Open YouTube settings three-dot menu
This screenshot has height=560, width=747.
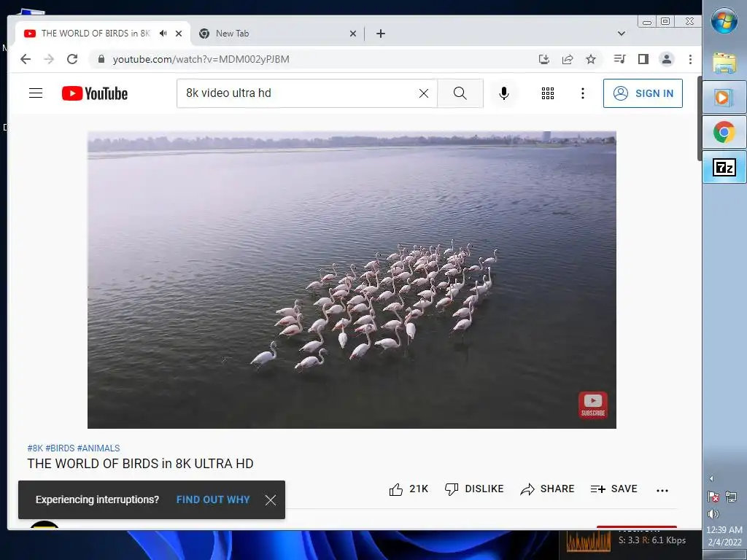pos(583,93)
